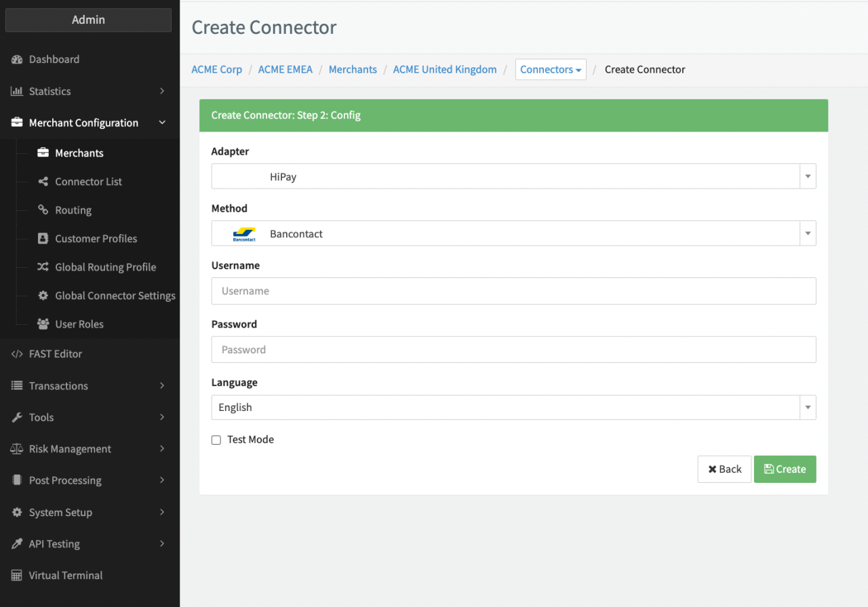This screenshot has height=607, width=868.
Task: Click the User Roles people icon
Action: click(43, 324)
